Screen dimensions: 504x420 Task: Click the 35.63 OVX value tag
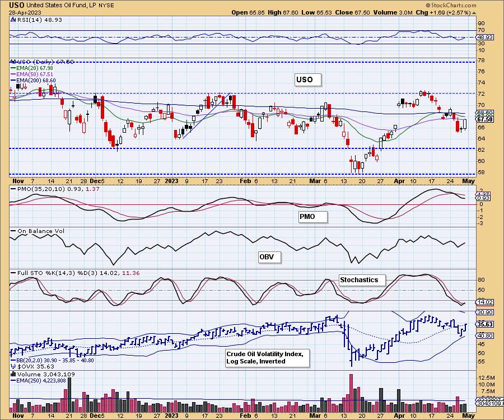pyautogui.click(x=485, y=324)
